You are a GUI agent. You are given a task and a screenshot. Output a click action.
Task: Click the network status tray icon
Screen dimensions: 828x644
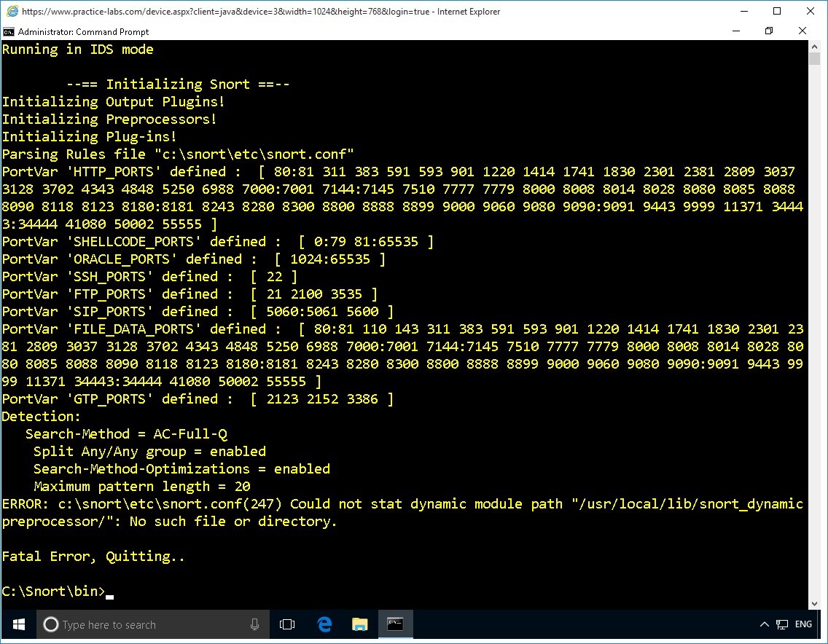(x=782, y=624)
